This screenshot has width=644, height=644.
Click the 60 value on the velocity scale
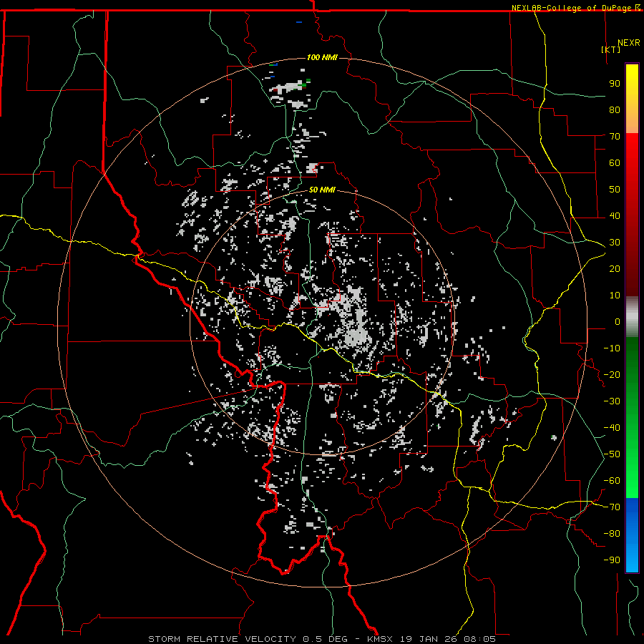click(x=615, y=163)
